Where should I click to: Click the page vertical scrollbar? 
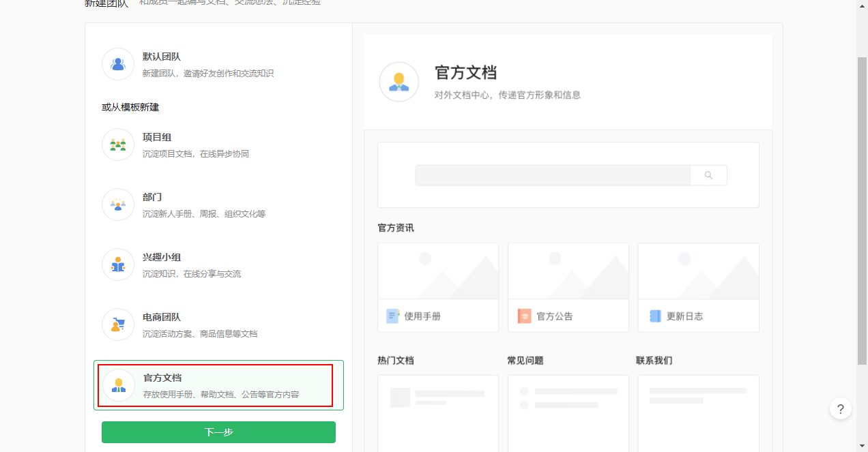862,205
